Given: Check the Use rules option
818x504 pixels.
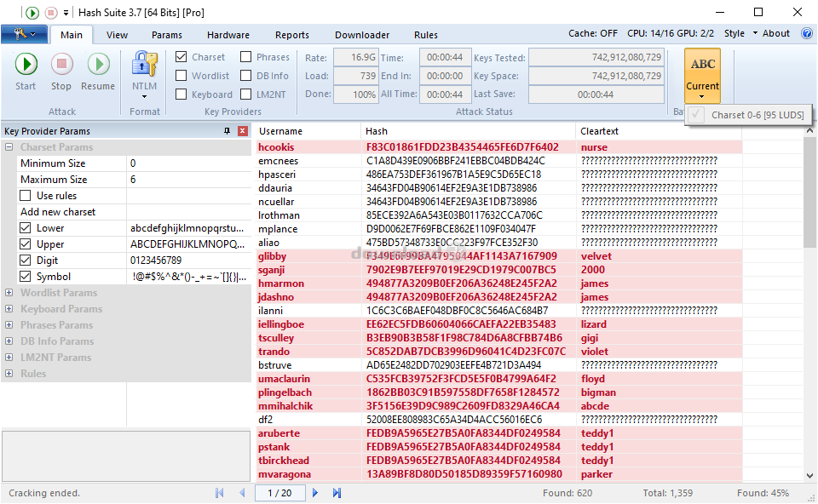Looking at the screenshot, I should click(x=25, y=196).
